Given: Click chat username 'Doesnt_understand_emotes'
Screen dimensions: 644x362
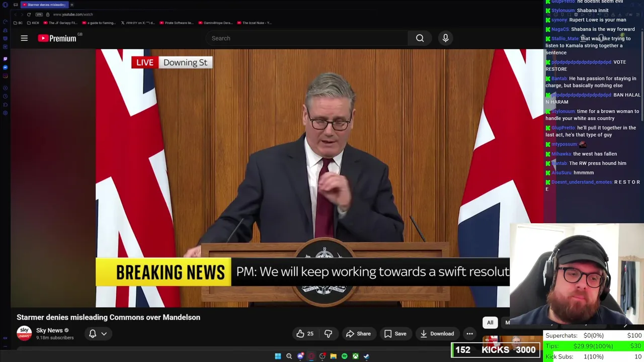Looking at the screenshot, I should click(582, 182).
